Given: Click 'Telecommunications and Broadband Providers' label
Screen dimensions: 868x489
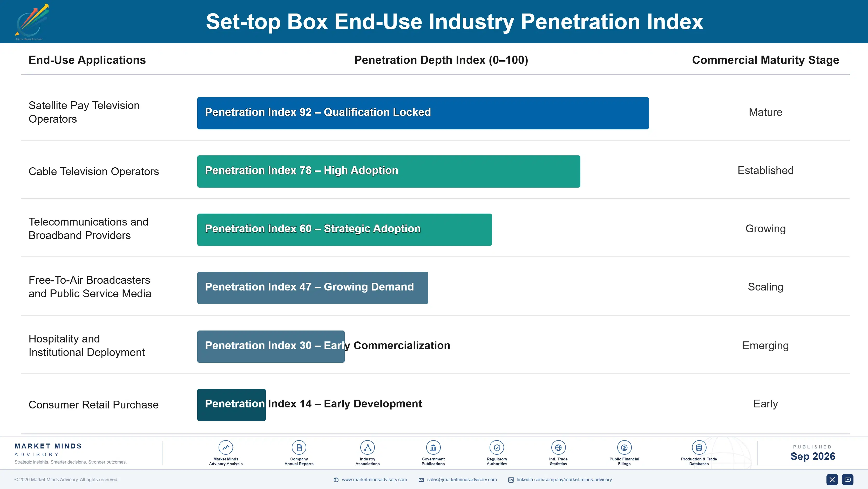Looking at the screenshot, I should [x=88, y=228].
